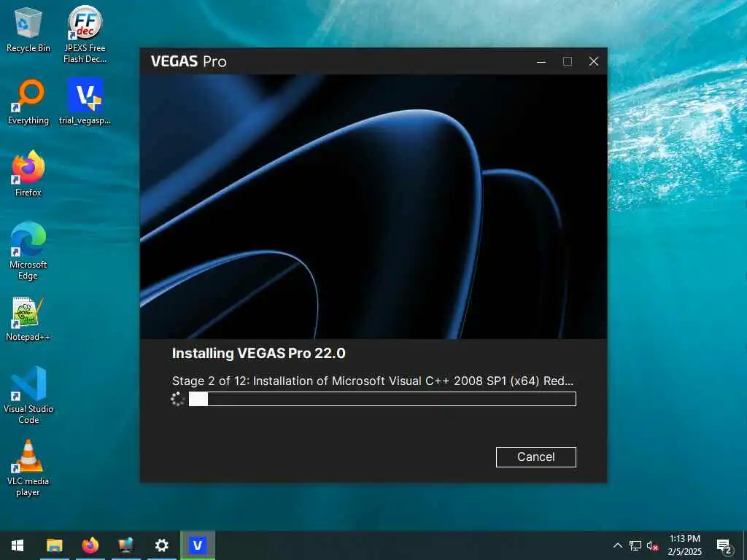This screenshot has width=747, height=560.
Task: Click the spinning loading indicator
Action: 178,399
